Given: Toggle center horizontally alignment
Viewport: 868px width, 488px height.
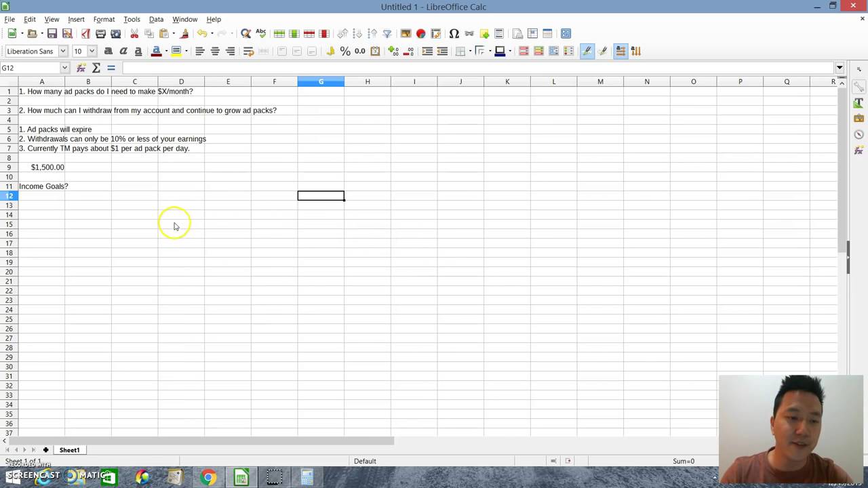Looking at the screenshot, I should pos(215,51).
